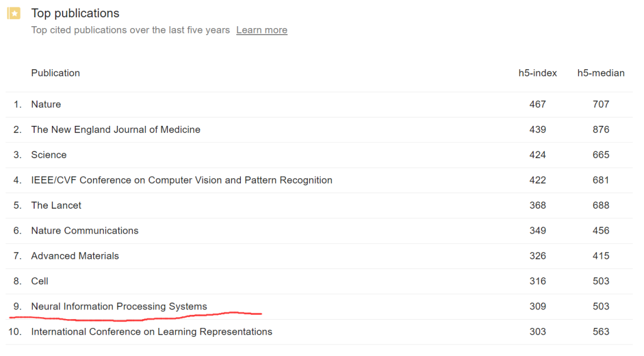644x356 pixels.
Task: Select The New England Journal of Medicine
Action: coord(116,129)
